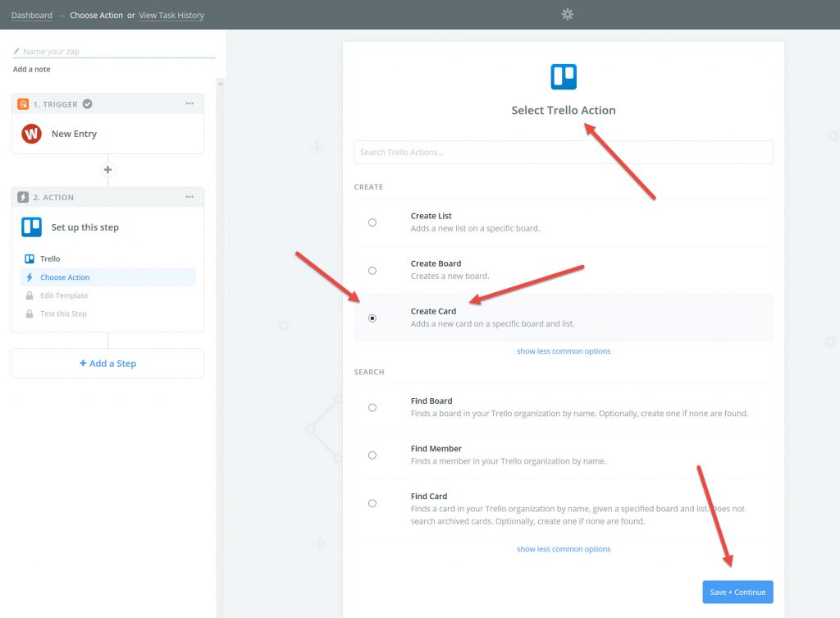The image size is (840, 618).
Task: Open the trigger step three-dot menu
Action: pos(189,104)
